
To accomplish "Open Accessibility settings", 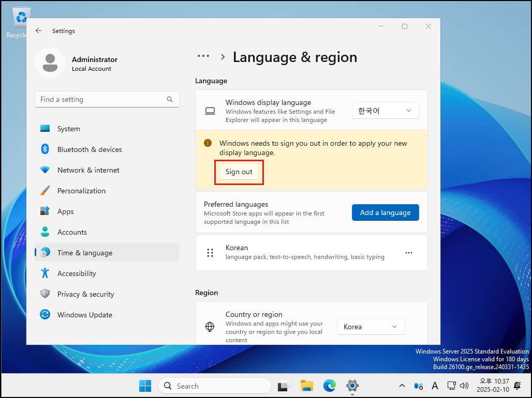I will pos(107,273).
